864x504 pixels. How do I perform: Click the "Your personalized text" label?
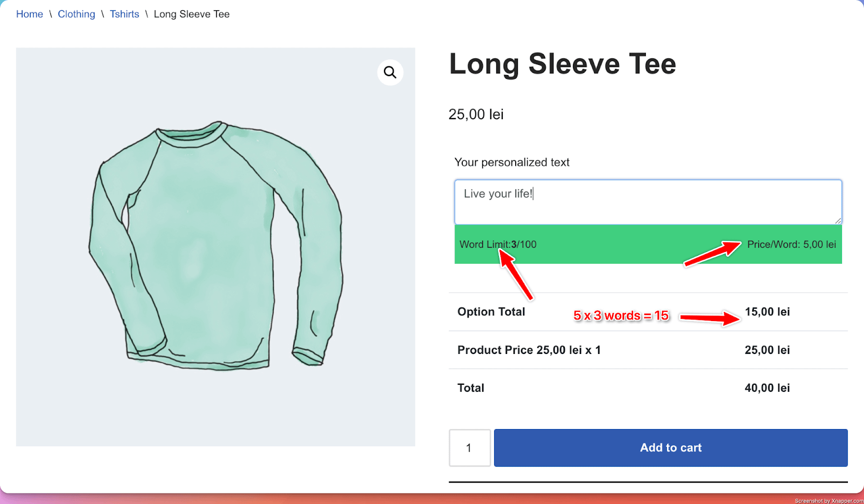point(511,162)
